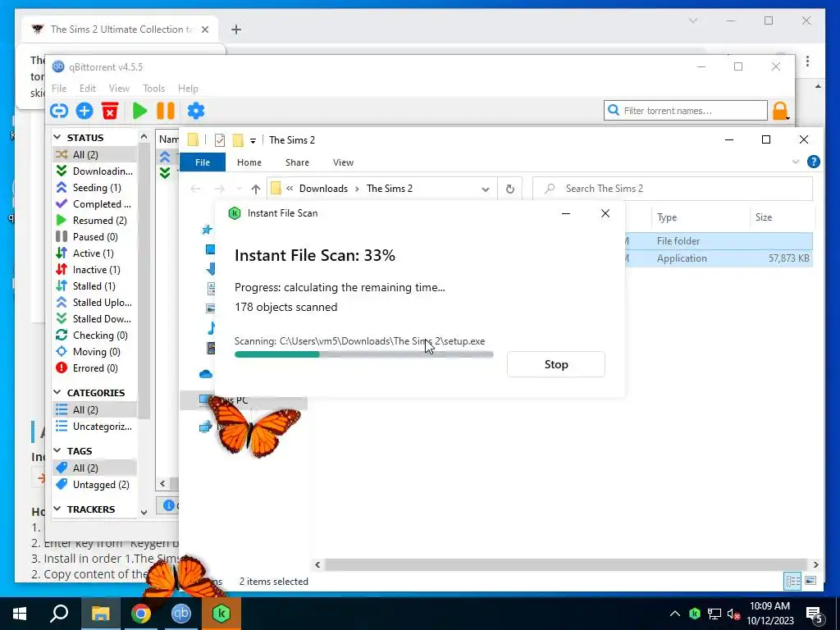
Task: Select All (2) under CATEGORIES
Action: tap(95, 410)
